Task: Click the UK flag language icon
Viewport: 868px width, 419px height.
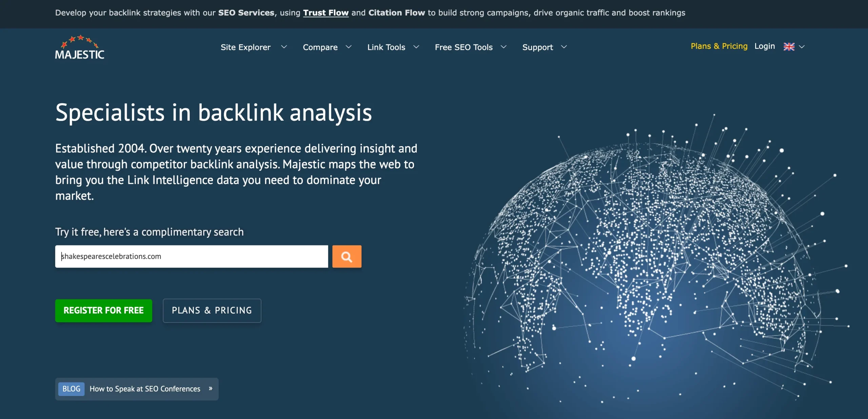Action: (x=789, y=46)
